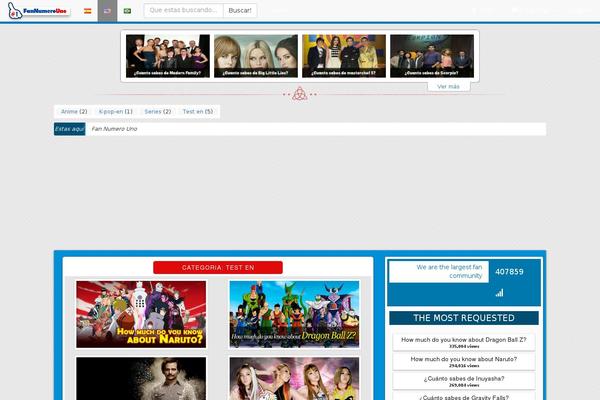Select the US flag language option
Image resolution: width=600 pixels, height=400 pixels.
[108, 11]
